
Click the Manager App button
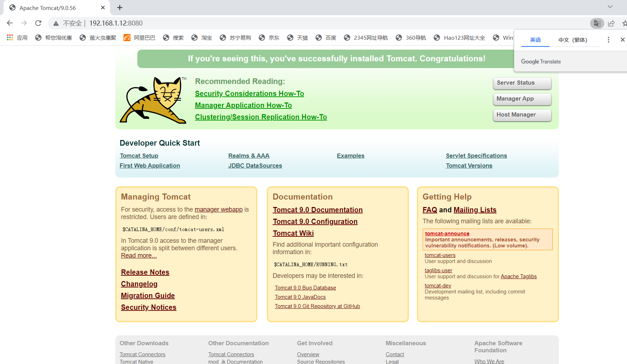click(x=522, y=99)
